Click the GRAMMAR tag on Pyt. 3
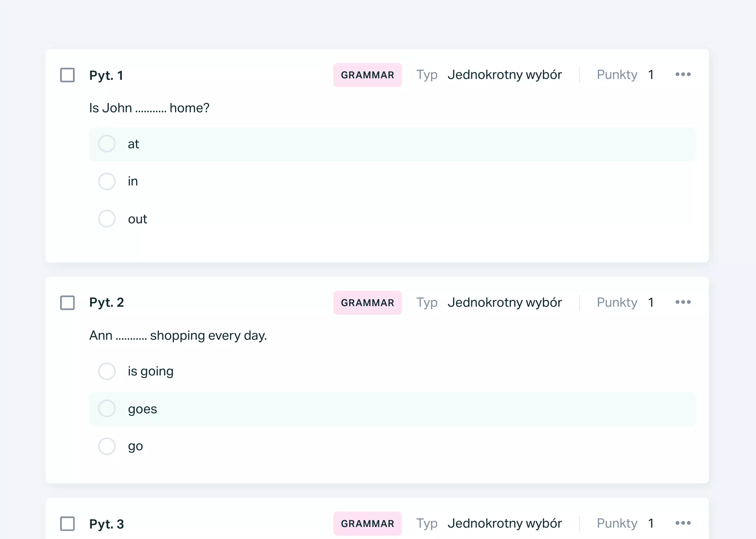This screenshot has height=539, width=756. pos(368,524)
